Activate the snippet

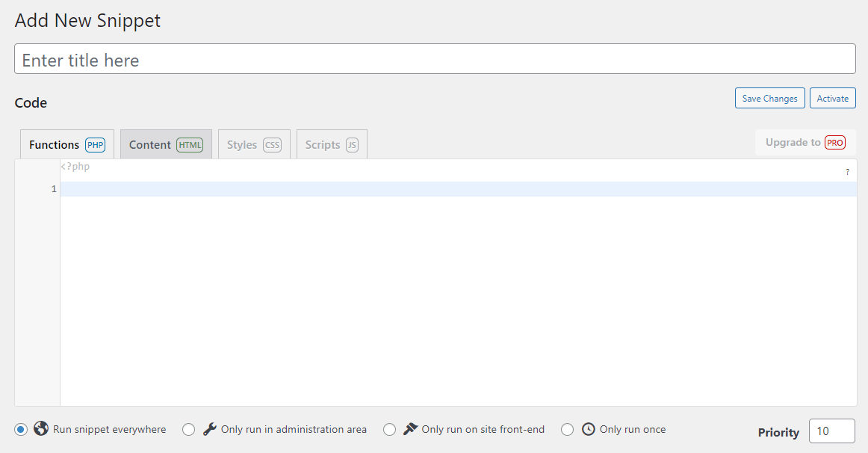click(832, 98)
